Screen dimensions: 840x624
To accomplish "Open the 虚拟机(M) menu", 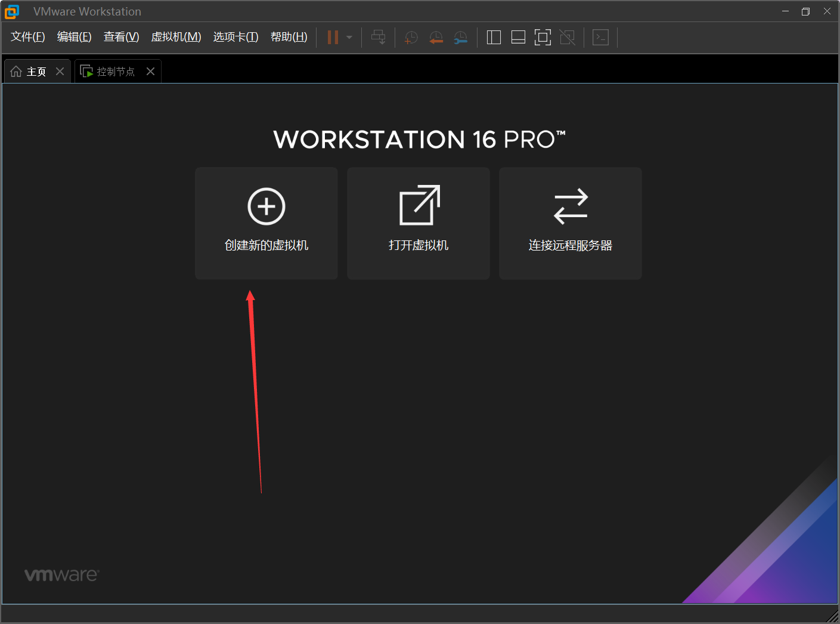I will pyautogui.click(x=176, y=37).
